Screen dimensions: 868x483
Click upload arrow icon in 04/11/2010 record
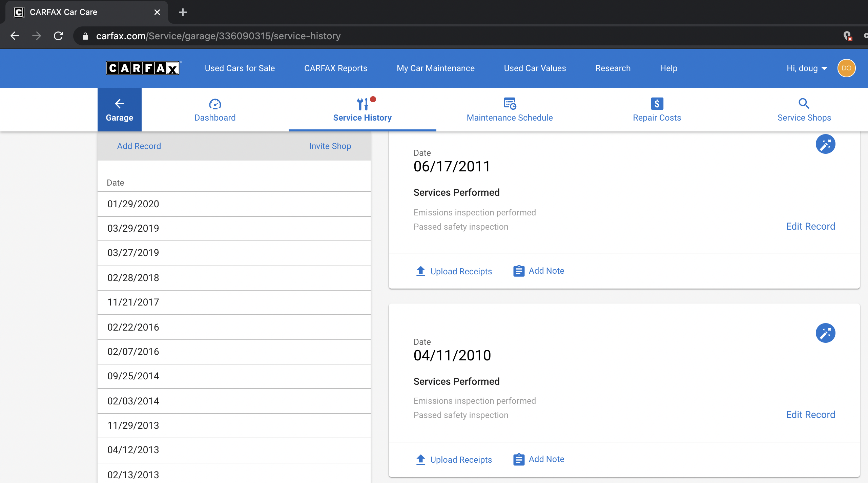click(x=420, y=460)
